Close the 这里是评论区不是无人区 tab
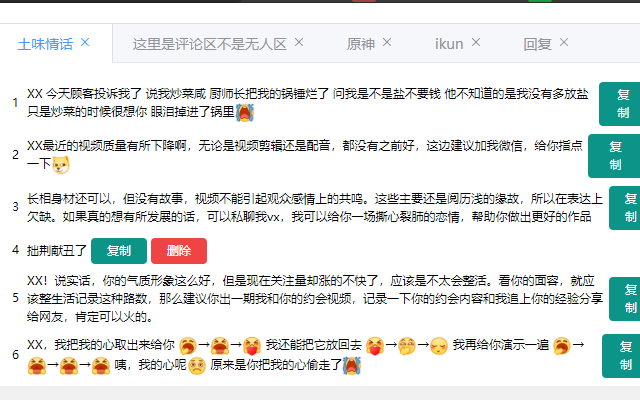 pyautogui.click(x=299, y=42)
